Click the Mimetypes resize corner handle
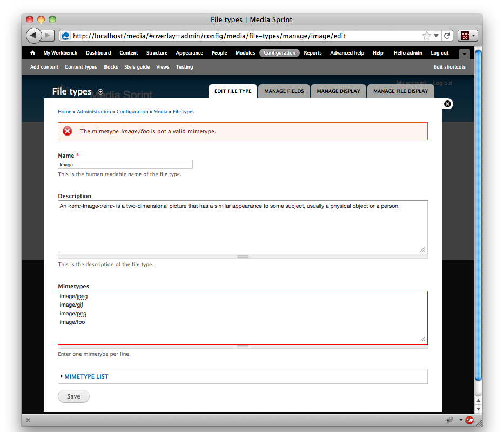 coord(422,339)
